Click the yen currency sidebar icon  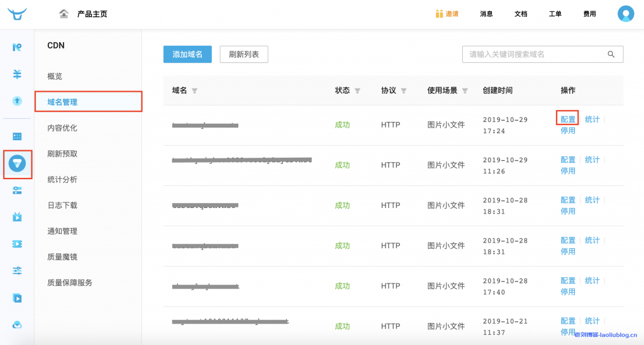[x=17, y=74]
